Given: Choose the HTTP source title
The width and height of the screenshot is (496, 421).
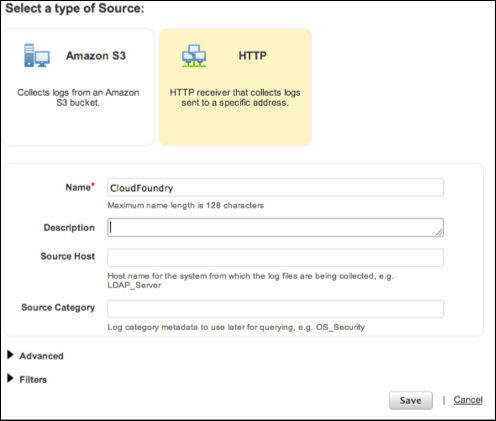Looking at the screenshot, I should 252,56.
